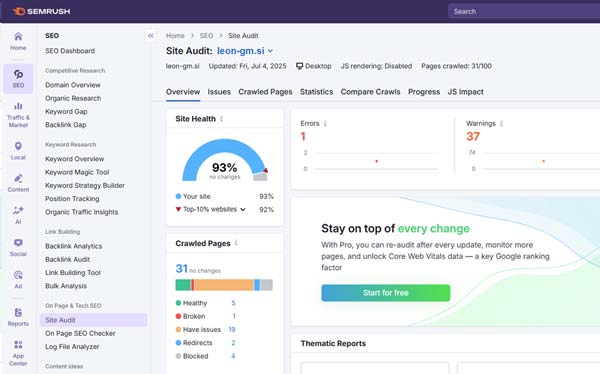This screenshot has width=600, height=374.
Task: Click the Warnings trend chart point
Action: [x=543, y=161]
